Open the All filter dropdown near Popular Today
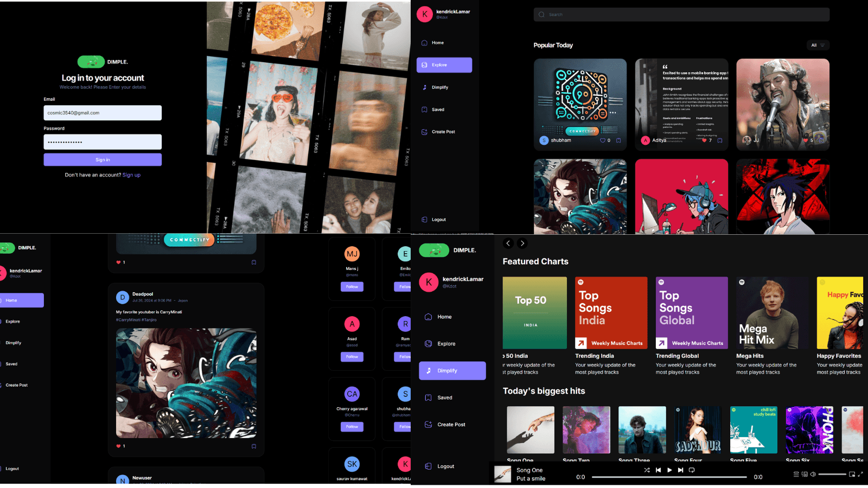 (818, 45)
